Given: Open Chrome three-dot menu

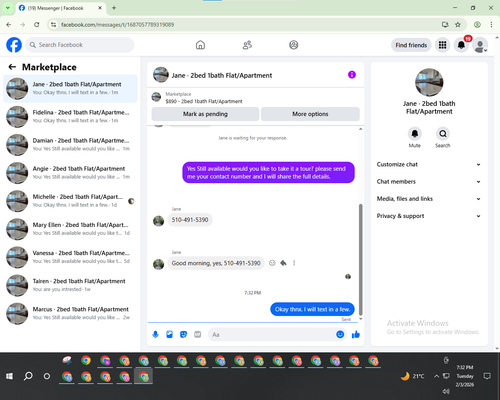Looking at the screenshot, I should click(491, 25).
